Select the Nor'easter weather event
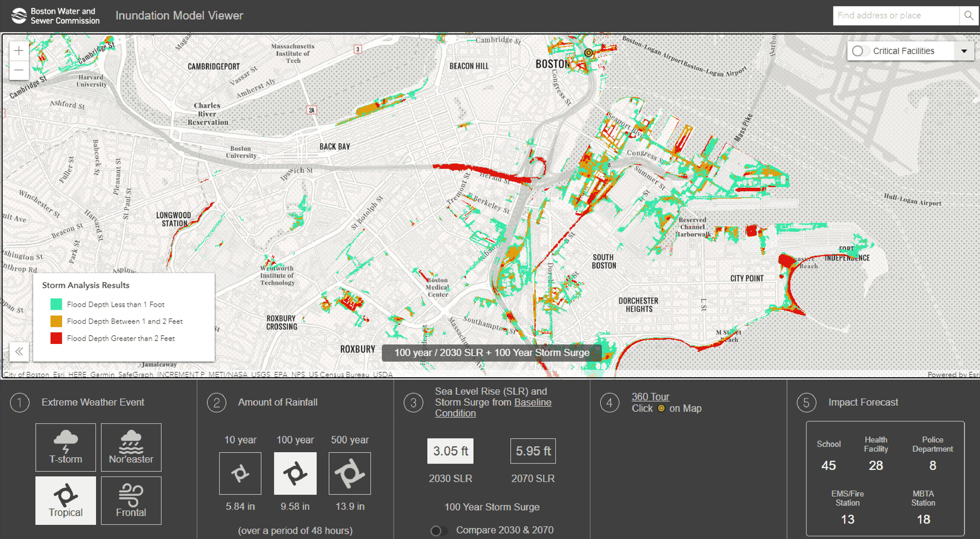Image resolution: width=980 pixels, height=539 pixels. point(131,447)
